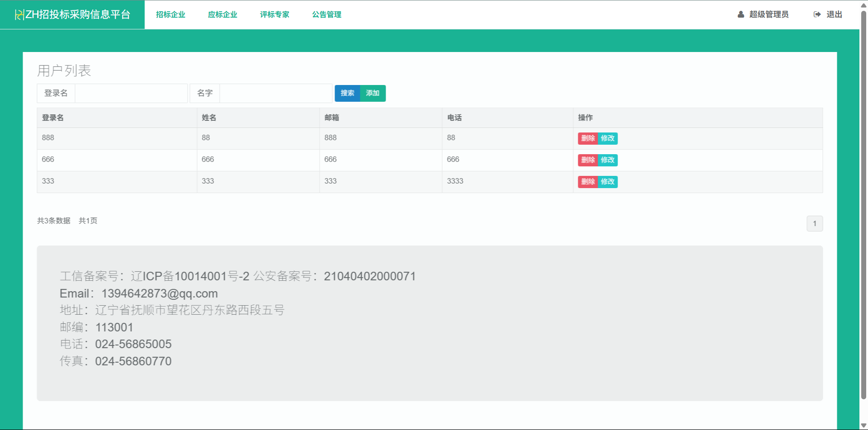Open the 公告管理 menu
This screenshot has height=430, width=868.
tap(326, 14)
